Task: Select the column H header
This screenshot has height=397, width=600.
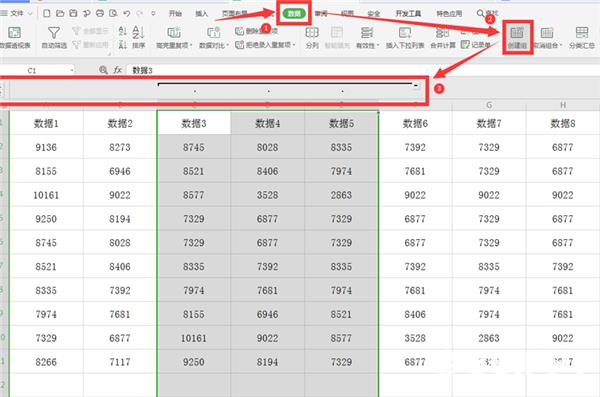Action: tap(562, 105)
